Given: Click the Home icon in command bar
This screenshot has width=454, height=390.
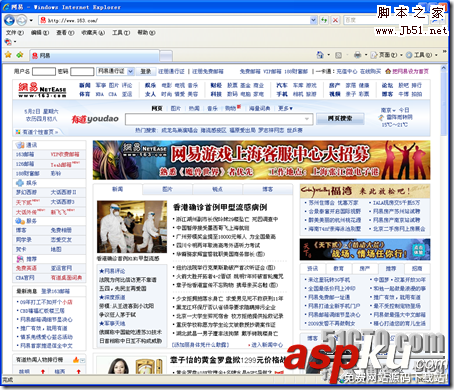Looking at the screenshot, I should click(x=320, y=55).
